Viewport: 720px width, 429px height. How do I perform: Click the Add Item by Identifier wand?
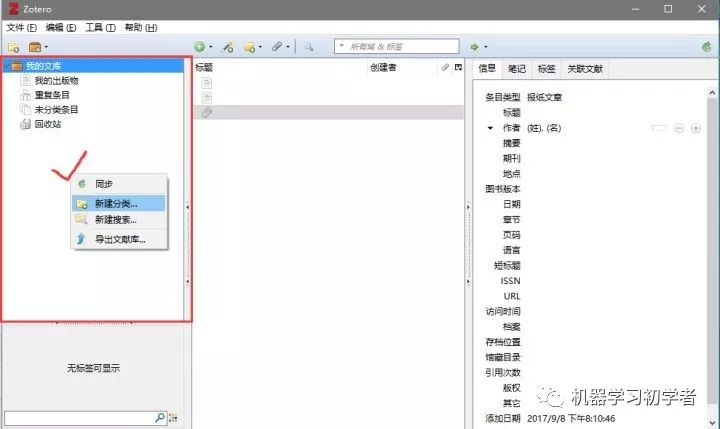228,46
